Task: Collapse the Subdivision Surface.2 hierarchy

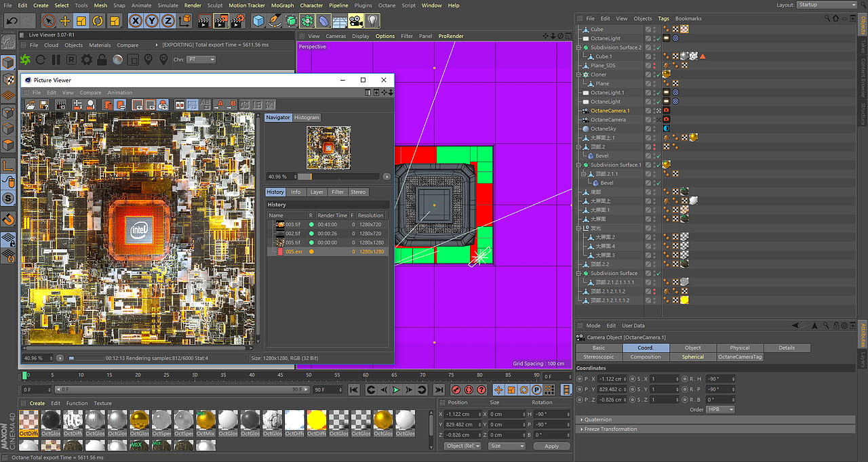Action: (578, 47)
